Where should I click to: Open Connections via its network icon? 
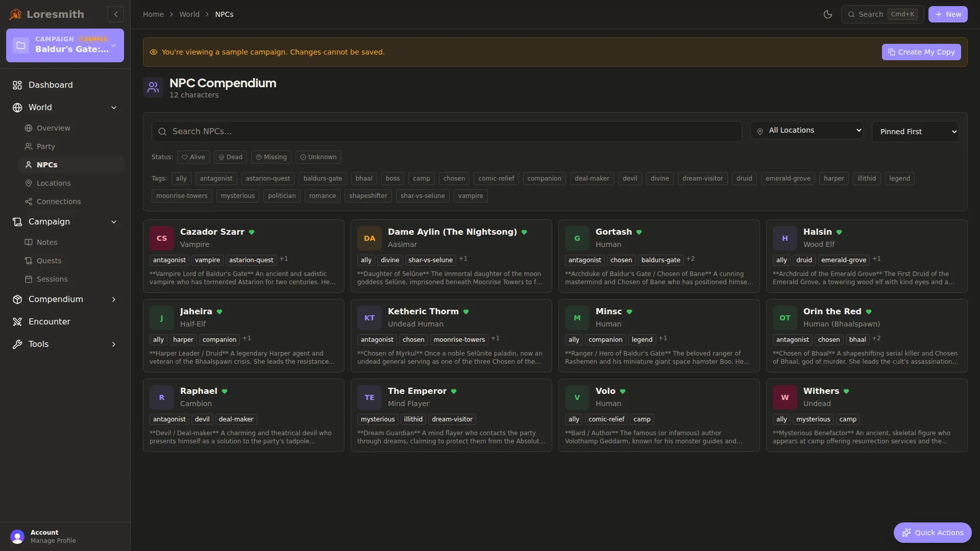click(x=29, y=202)
